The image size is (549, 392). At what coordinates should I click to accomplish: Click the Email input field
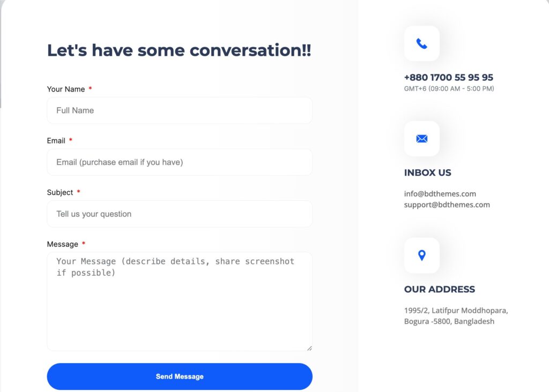[x=180, y=162]
